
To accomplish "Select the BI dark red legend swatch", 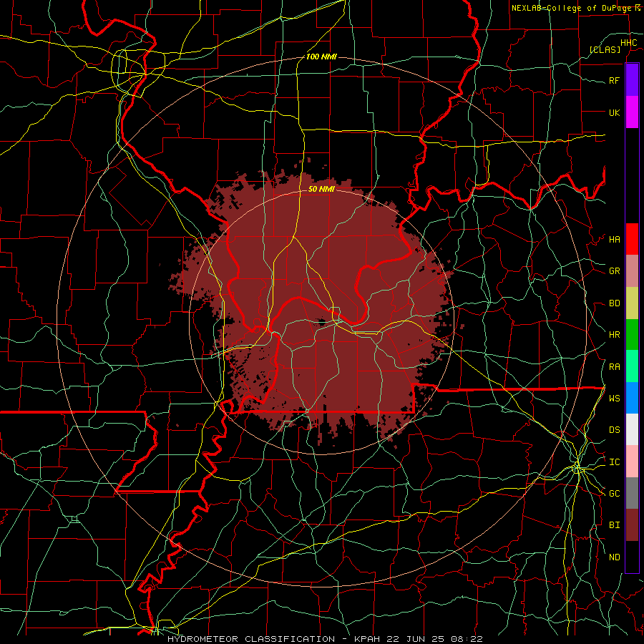I will point(632,525).
